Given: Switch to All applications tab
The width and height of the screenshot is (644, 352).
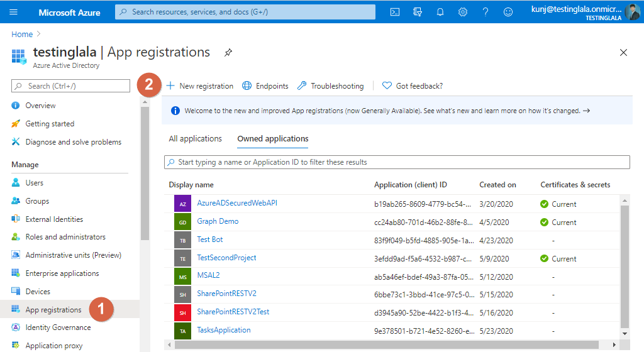Looking at the screenshot, I should tap(195, 139).
